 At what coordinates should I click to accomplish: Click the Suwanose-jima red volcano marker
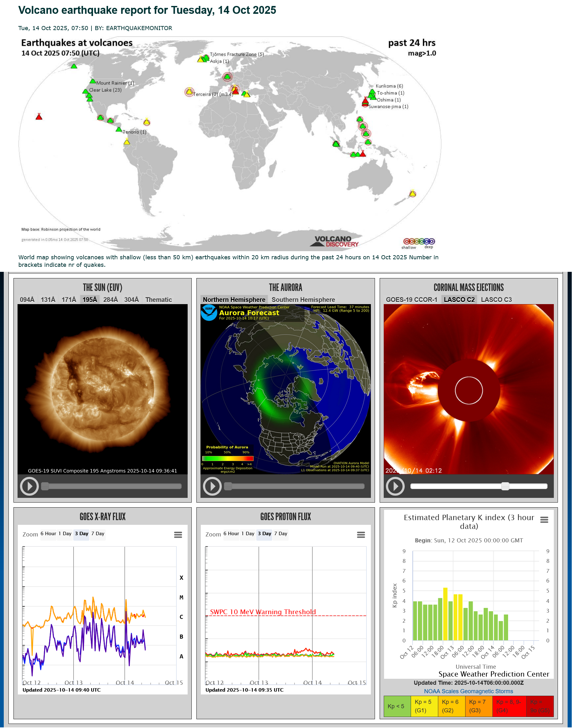pos(365,102)
